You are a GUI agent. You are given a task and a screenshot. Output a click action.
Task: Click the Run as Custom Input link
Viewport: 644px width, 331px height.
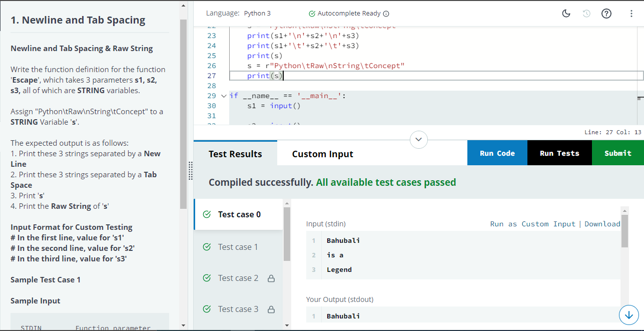coord(532,224)
